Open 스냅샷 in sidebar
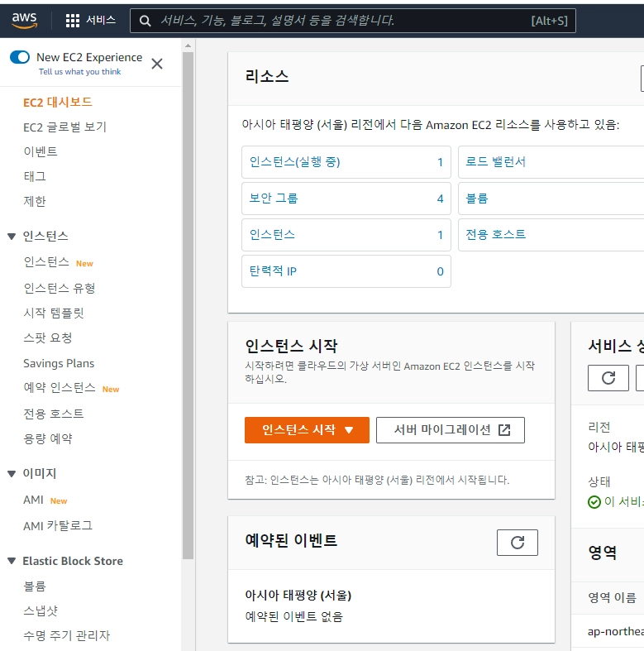This screenshot has height=651, width=644. pyautogui.click(x=41, y=610)
